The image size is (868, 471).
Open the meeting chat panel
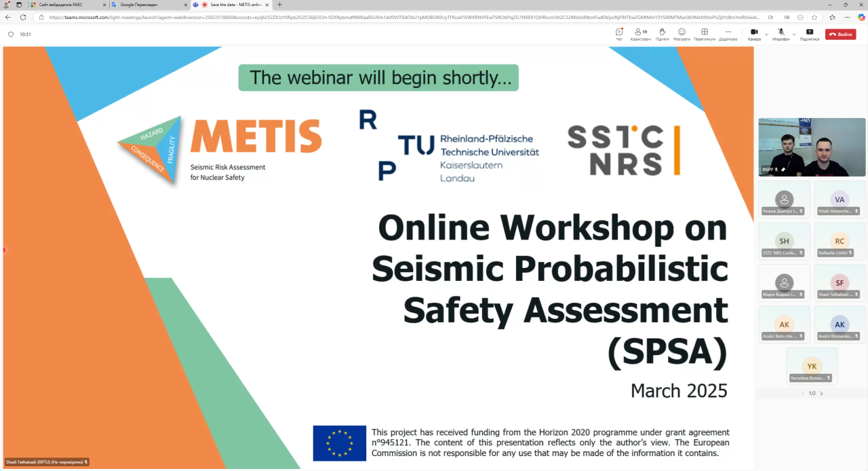tap(619, 34)
